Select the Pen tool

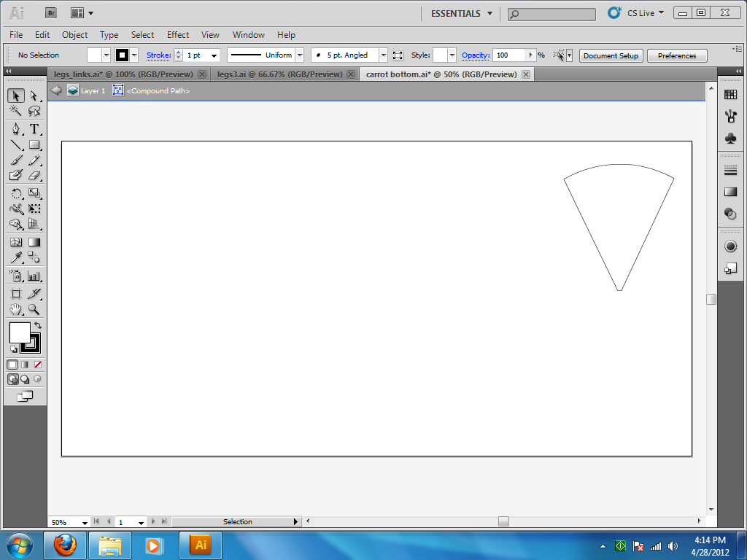[16, 129]
